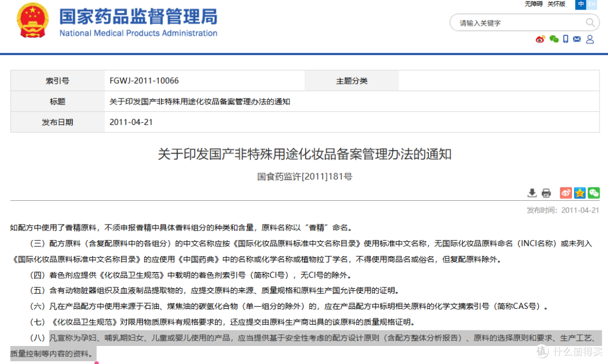Click the national emblem logo
The height and width of the screenshot is (364, 608).
[33, 20]
